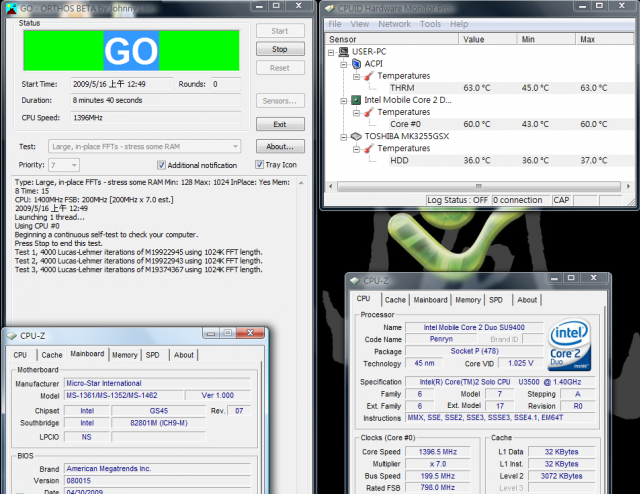Open Mainboard tab in right CPU-Z window
640x494 pixels.
[x=430, y=300]
